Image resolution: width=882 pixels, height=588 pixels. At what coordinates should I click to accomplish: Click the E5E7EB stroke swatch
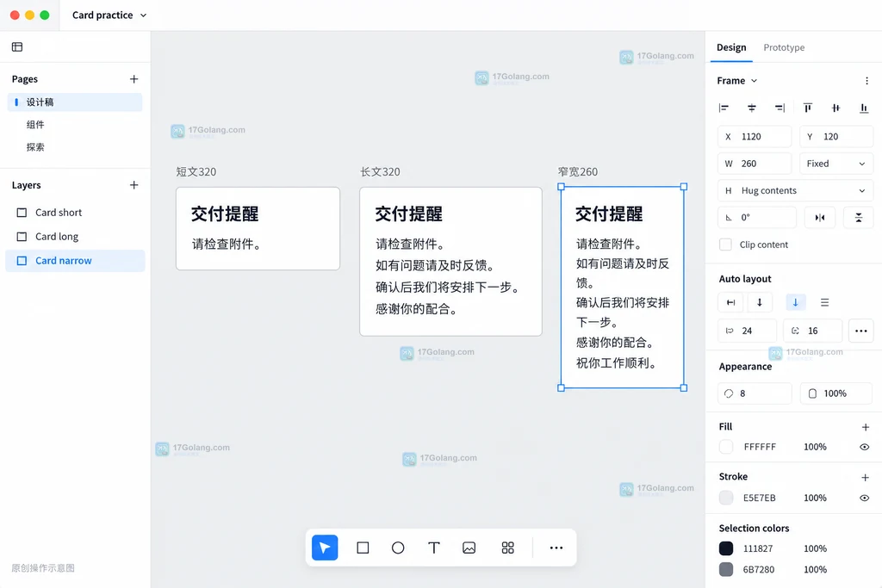pos(726,498)
